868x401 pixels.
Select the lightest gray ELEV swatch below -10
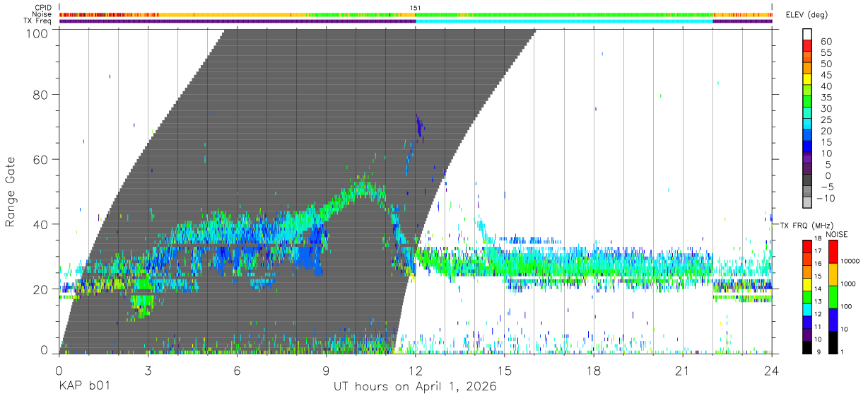tap(807, 204)
